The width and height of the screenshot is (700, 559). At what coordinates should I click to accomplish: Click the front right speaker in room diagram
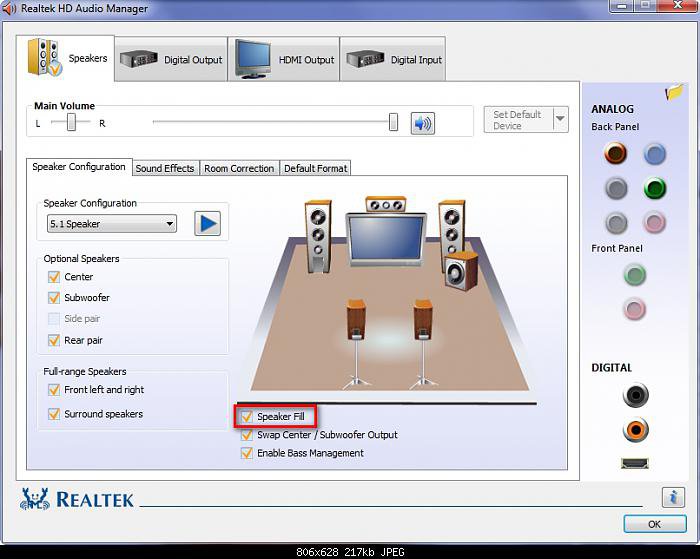[451, 230]
